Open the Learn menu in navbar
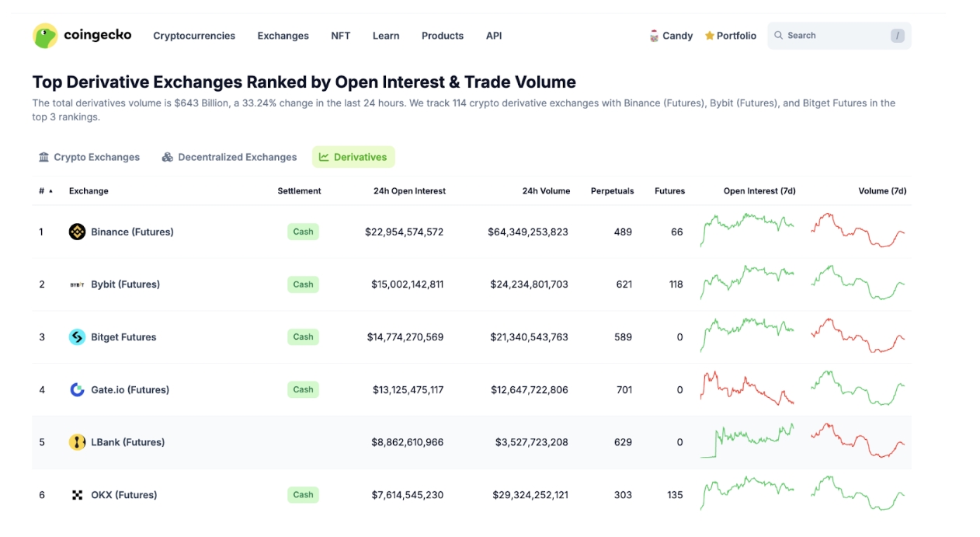This screenshot has width=980, height=537. coord(386,36)
